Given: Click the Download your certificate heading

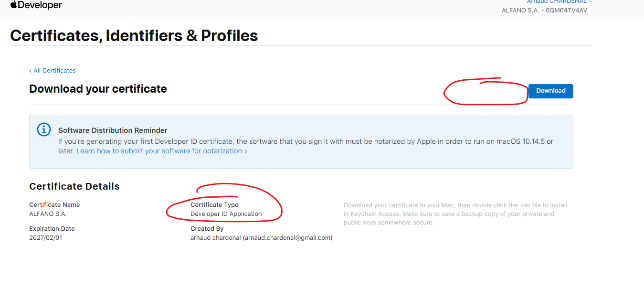Looking at the screenshot, I should point(98,89).
